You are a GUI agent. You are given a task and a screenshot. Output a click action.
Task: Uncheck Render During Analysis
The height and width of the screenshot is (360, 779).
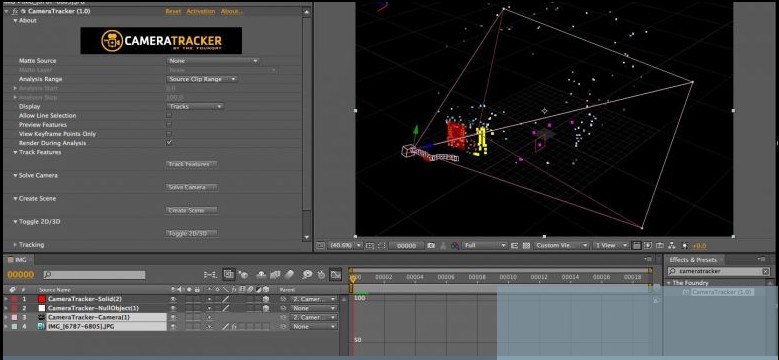tap(169, 143)
